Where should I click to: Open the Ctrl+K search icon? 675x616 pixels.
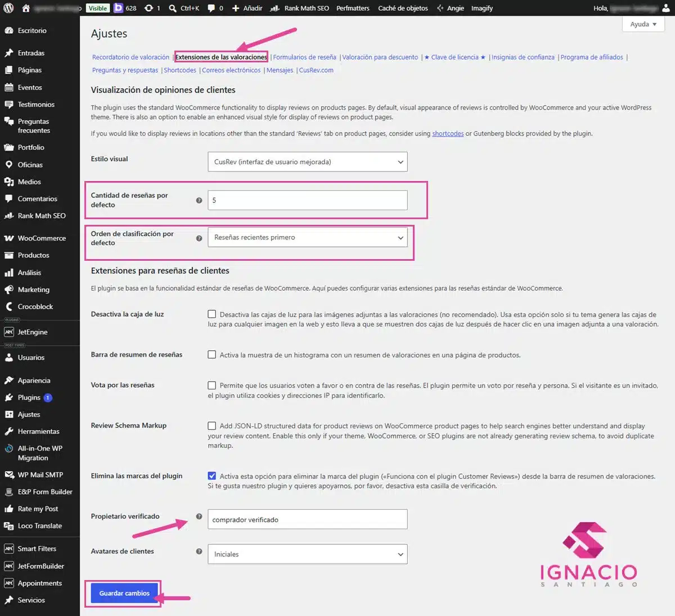click(173, 8)
